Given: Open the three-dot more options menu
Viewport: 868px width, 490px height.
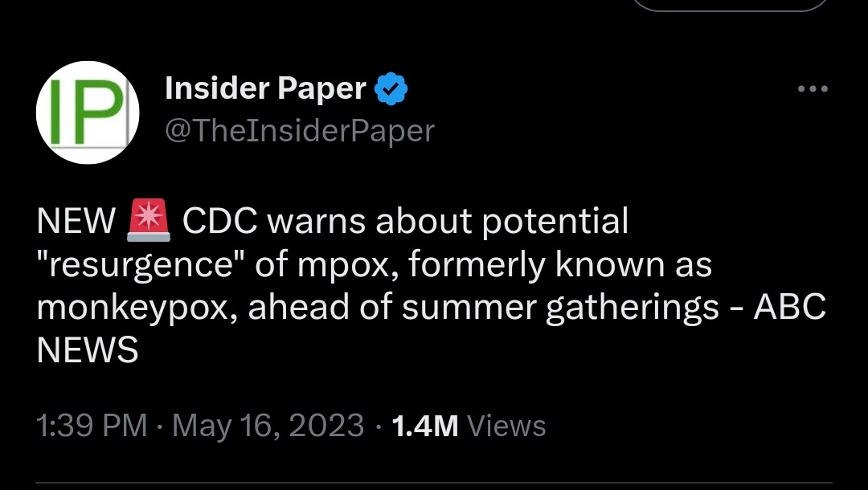Looking at the screenshot, I should coord(813,89).
